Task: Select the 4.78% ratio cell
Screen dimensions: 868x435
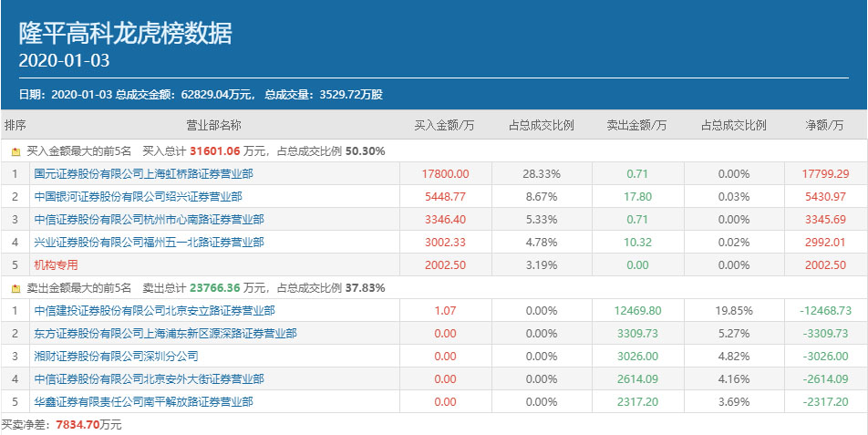Action: pos(542,242)
